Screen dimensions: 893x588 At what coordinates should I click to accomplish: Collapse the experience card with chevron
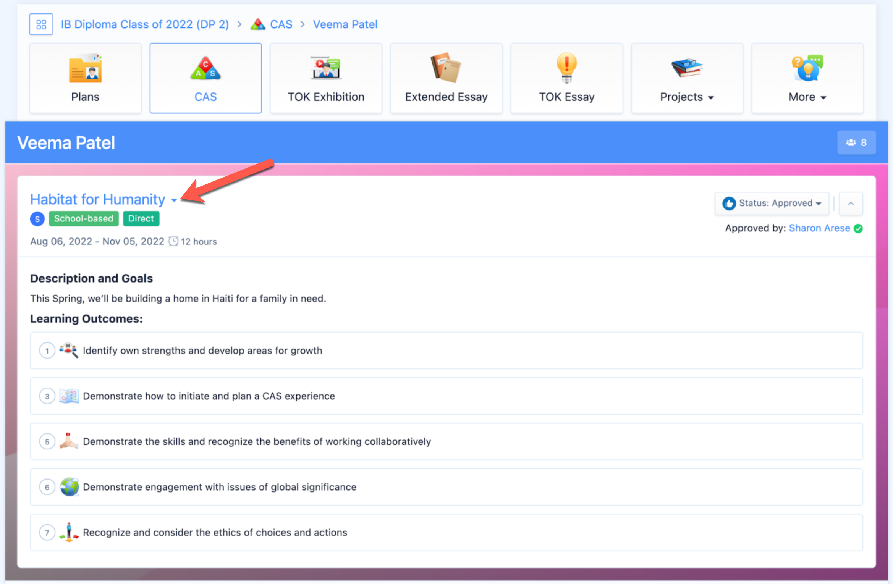tap(851, 204)
